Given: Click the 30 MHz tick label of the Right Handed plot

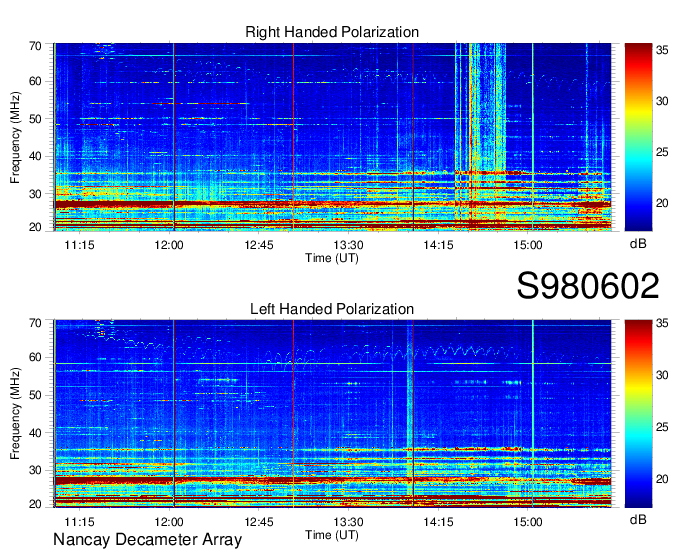Looking at the screenshot, I should click(x=35, y=194).
